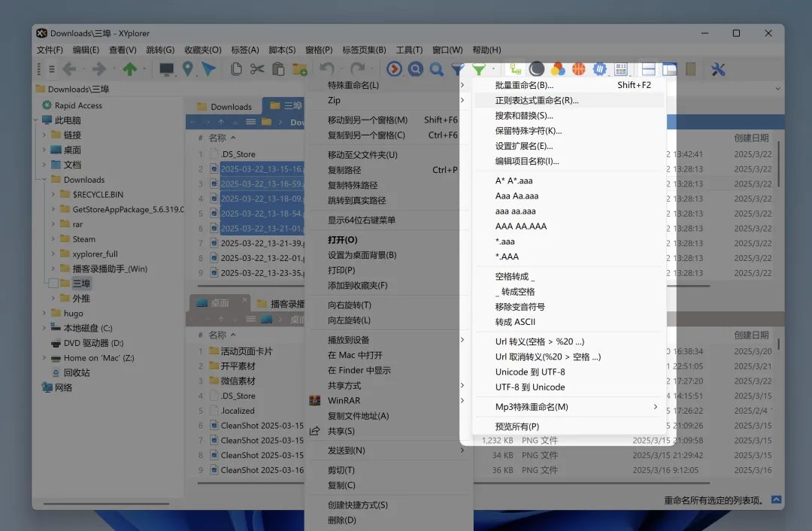Navigate up one level with green arrow icon

pos(129,68)
